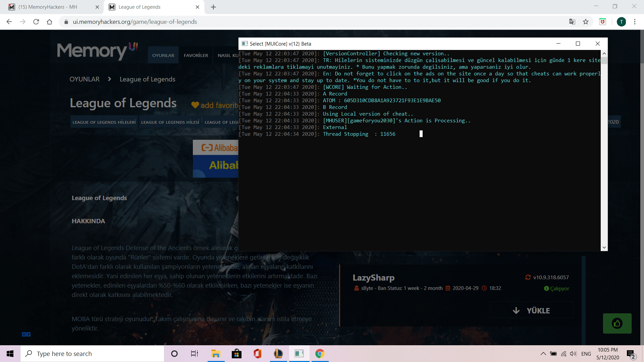The image size is (644, 362).
Task: Open Microsoft Store from taskbar
Action: (236, 354)
